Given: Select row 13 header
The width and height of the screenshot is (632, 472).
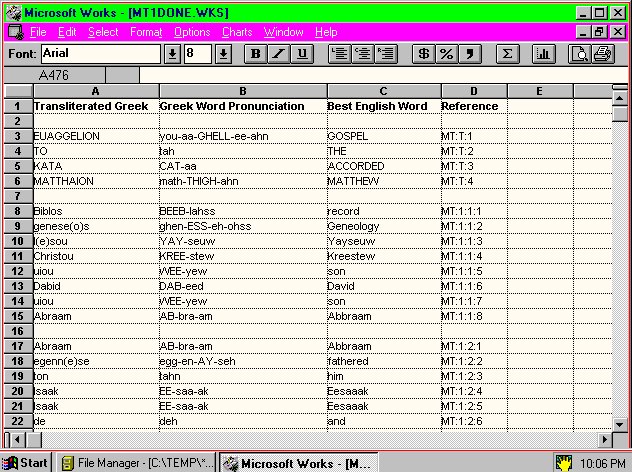Looking at the screenshot, I should click(x=18, y=286).
